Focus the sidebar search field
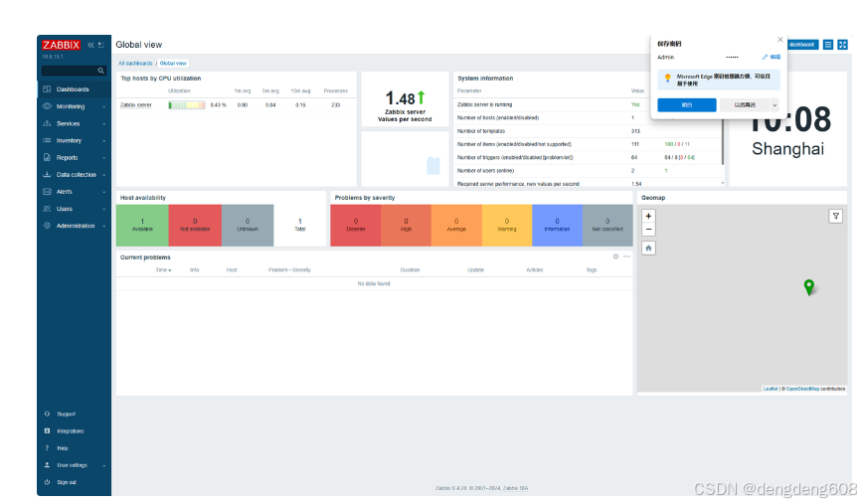Screen dimensions: 861x504 [74, 71]
